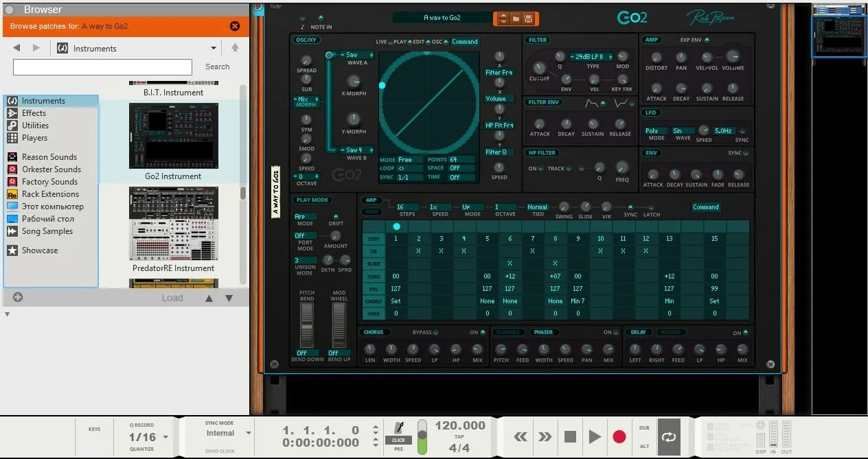Switch to the EDIT view in Go2
Screen dimensions: 868x459
417,41
